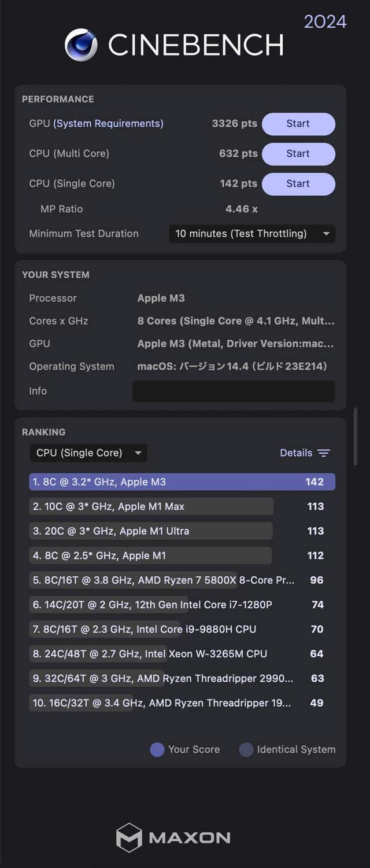Open the CPU (Single Core) ranking dropdown
Screen dimensions: 370x868
pyautogui.click(x=88, y=453)
